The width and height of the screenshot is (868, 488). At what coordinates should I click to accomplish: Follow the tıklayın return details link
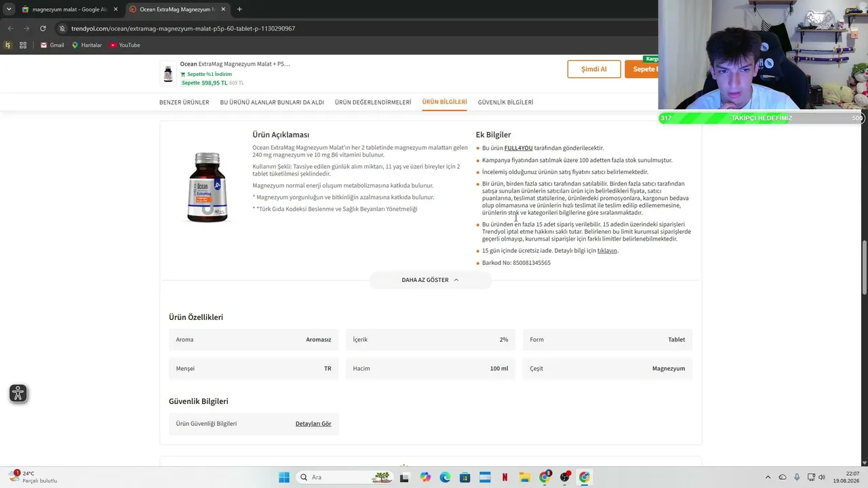[x=607, y=251]
